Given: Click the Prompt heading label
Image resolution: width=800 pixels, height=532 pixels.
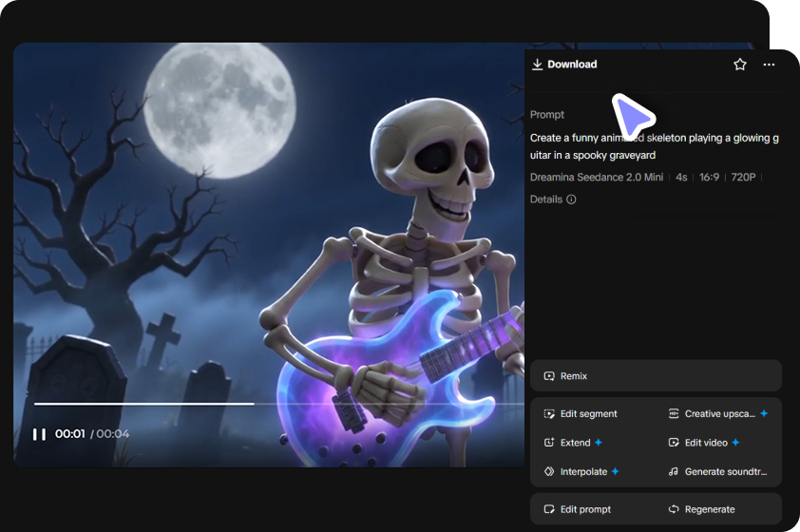Looking at the screenshot, I should (547, 115).
